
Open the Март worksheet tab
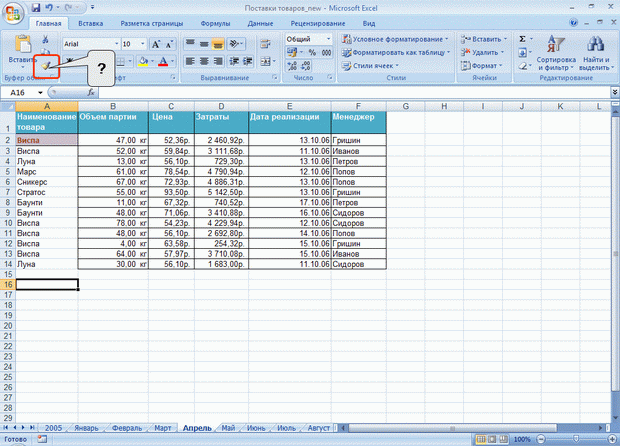pos(163,428)
